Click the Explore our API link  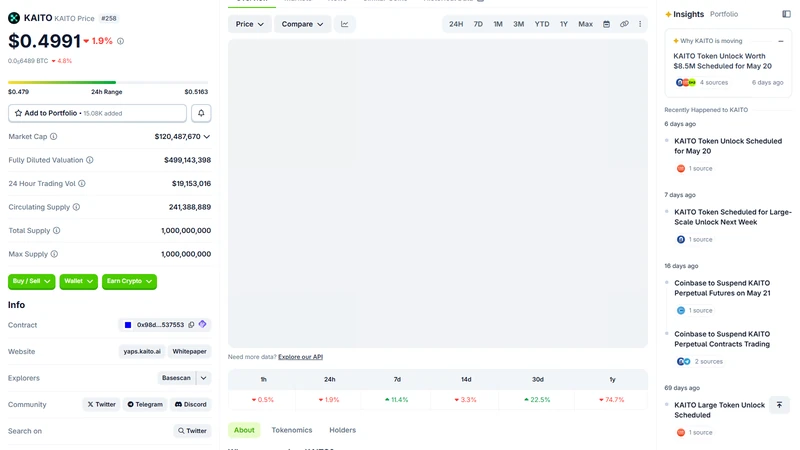301,357
